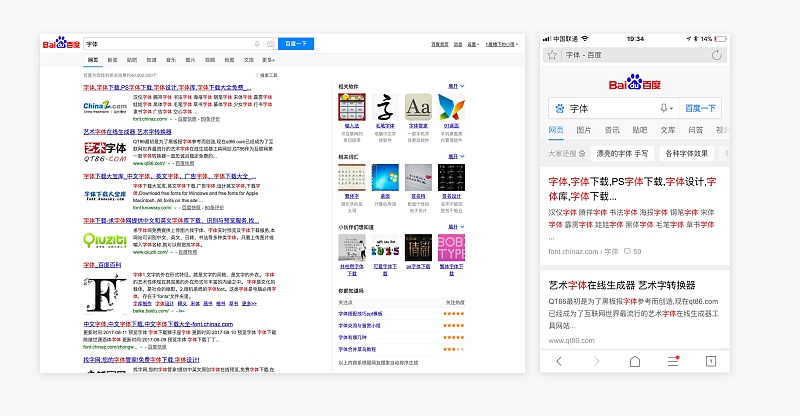The width and height of the screenshot is (800, 416).
Task: Open the China Z.com result logo
Action: [x=105, y=107]
